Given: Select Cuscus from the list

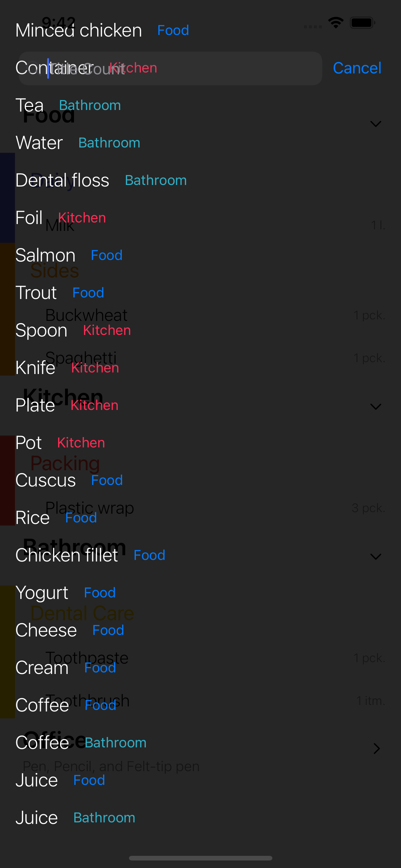Looking at the screenshot, I should [x=46, y=480].
